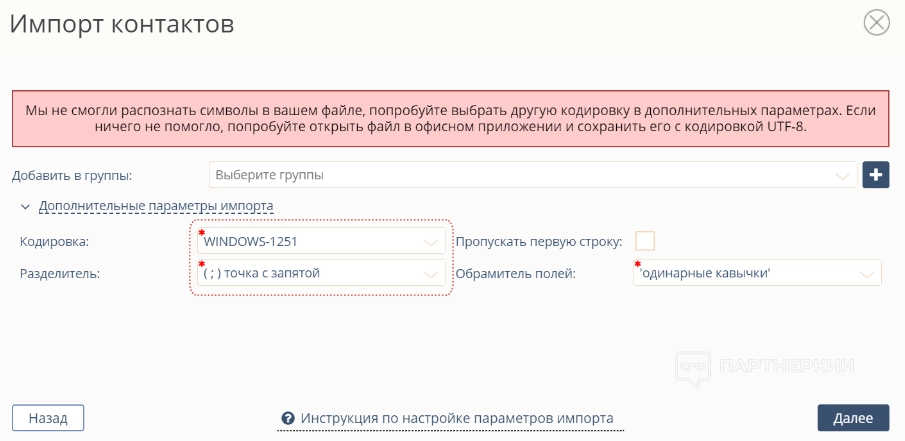Close the Импорт контактов dialog
Viewport: 905px width, 441px height.
click(x=877, y=24)
